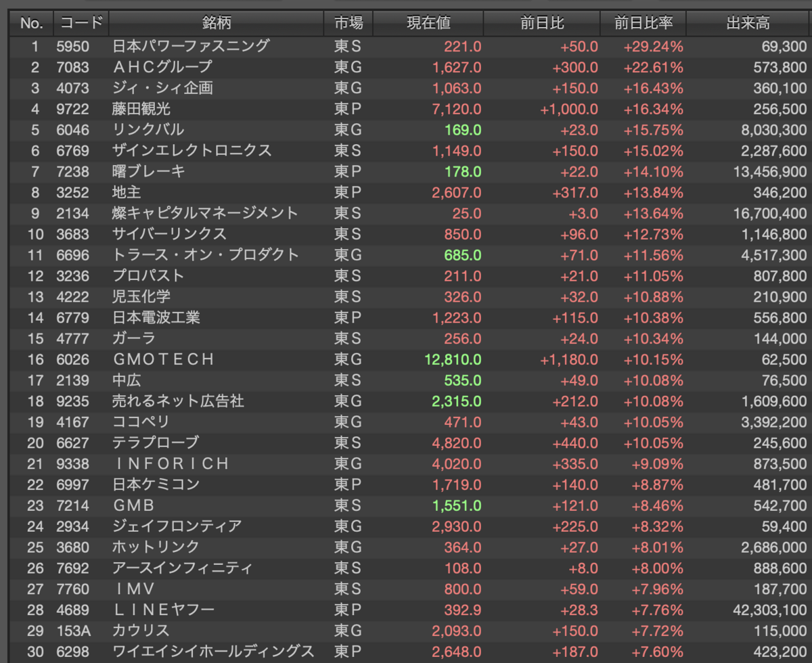The image size is (812, 663).
Task: Choose ワイエイシイホールディングス in the list
Action: 212,651
